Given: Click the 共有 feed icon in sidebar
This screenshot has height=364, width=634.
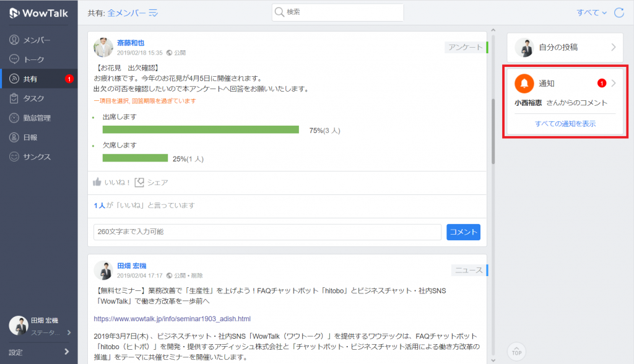Looking at the screenshot, I should point(14,79).
